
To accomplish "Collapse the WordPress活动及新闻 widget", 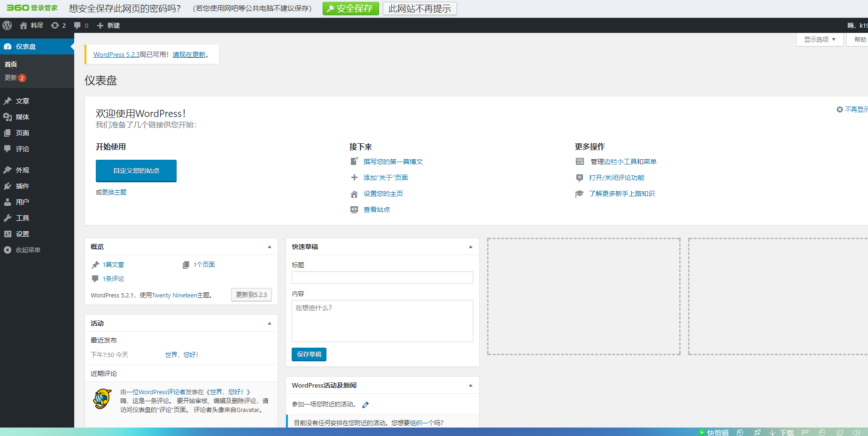I will [471, 385].
